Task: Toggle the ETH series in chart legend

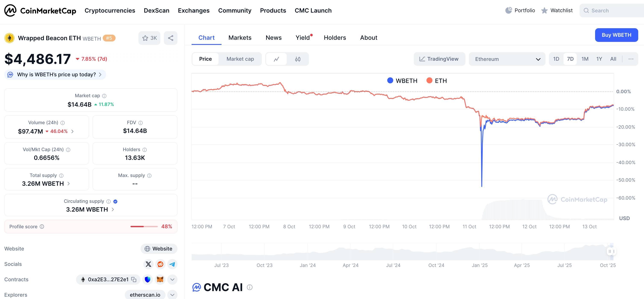Action: point(437,81)
